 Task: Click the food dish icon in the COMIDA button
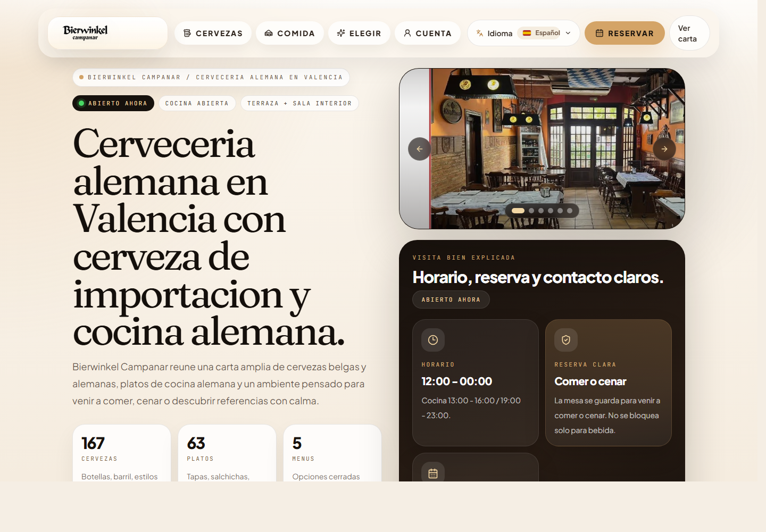[x=269, y=33]
